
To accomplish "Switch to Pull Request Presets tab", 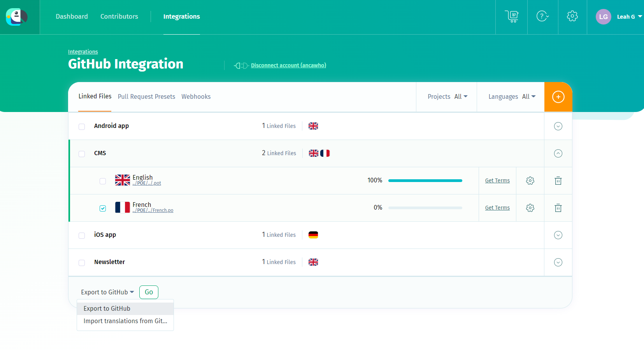I will [x=146, y=96].
